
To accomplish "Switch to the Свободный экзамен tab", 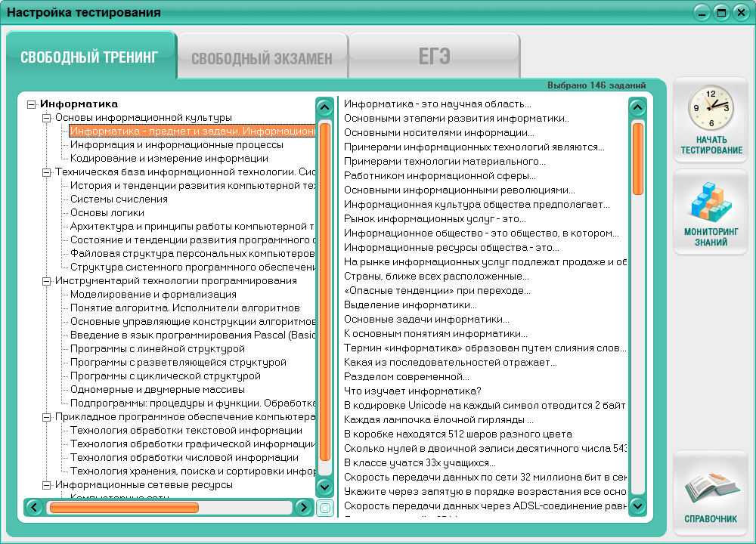I will pyautogui.click(x=262, y=54).
